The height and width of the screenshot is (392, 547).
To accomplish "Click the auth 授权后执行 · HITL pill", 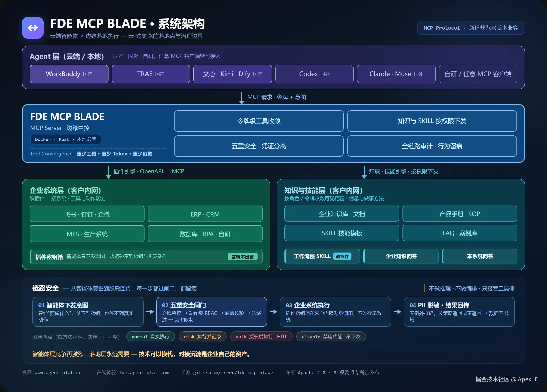I will pos(261,337).
